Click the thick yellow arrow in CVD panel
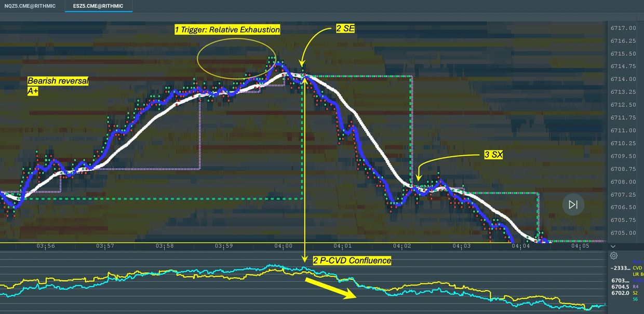644x314 pixels. (x=330, y=288)
